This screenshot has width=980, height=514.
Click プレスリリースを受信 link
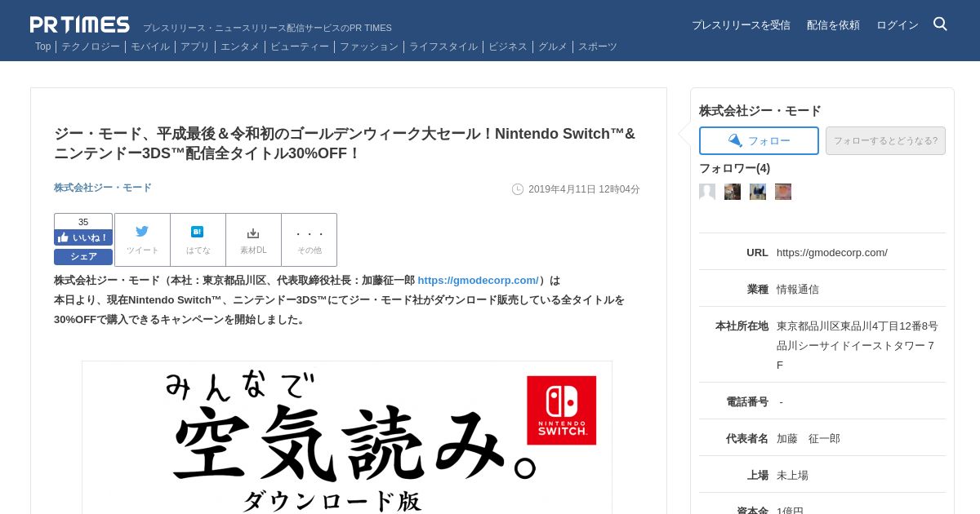(x=741, y=25)
